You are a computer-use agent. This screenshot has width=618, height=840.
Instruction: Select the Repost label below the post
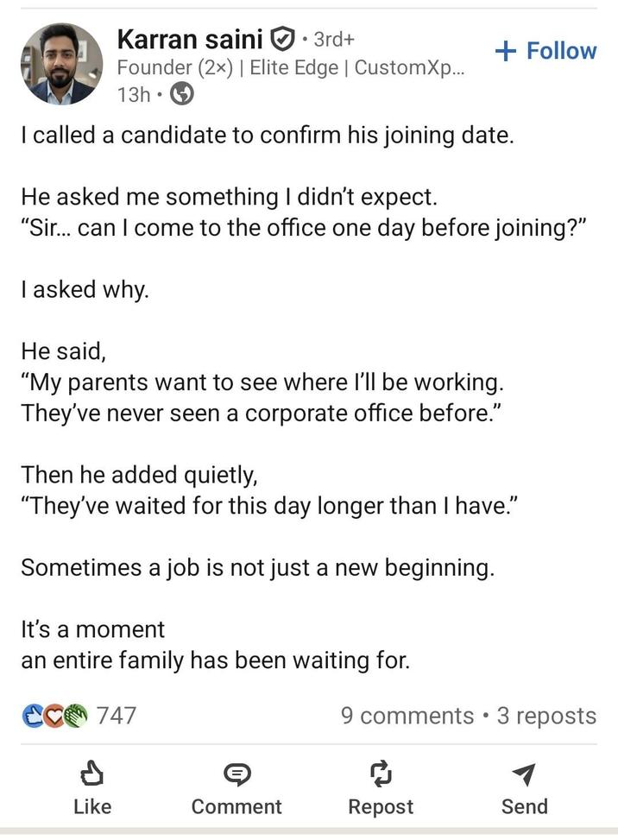[380, 806]
